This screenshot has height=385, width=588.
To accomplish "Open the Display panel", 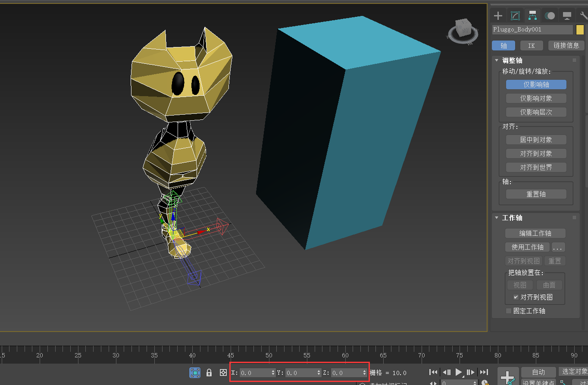I will click(567, 15).
